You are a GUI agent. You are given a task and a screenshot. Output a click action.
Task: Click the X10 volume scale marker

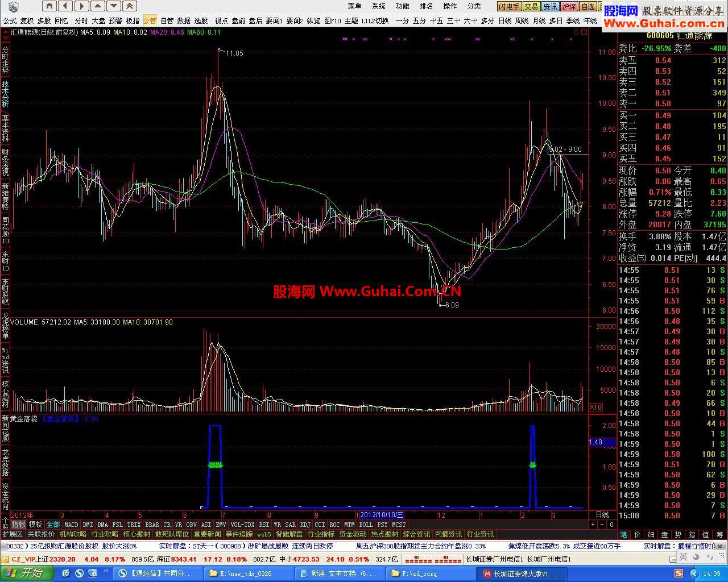pyautogui.click(x=595, y=407)
